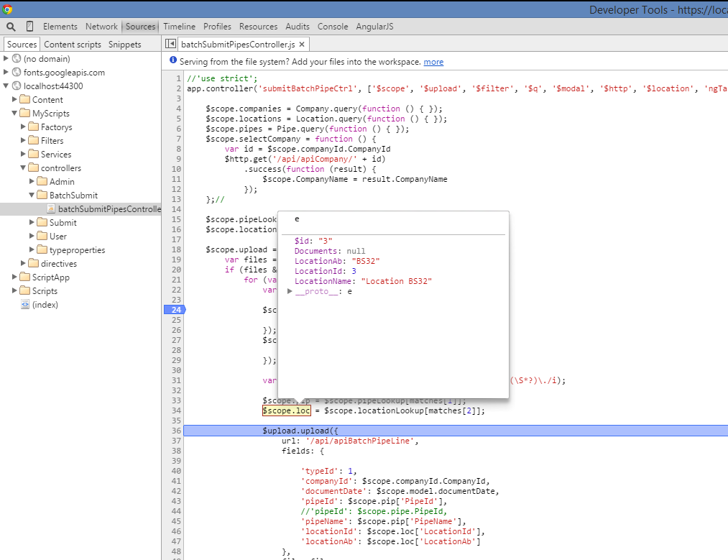Click the highlighted $scope.loc expression
The height and width of the screenshot is (560, 728).
[x=286, y=410]
